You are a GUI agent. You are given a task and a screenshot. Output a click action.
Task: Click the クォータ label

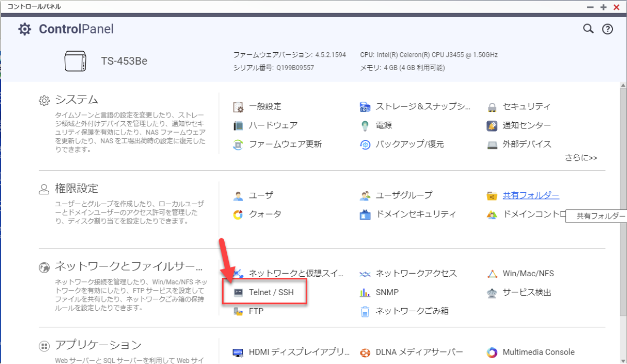pos(265,214)
